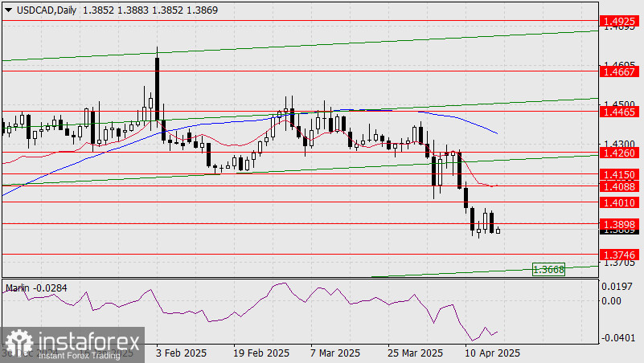Select the 1.4150 price level label
This screenshot has width=644, height=363.
(x=619, y=175)
